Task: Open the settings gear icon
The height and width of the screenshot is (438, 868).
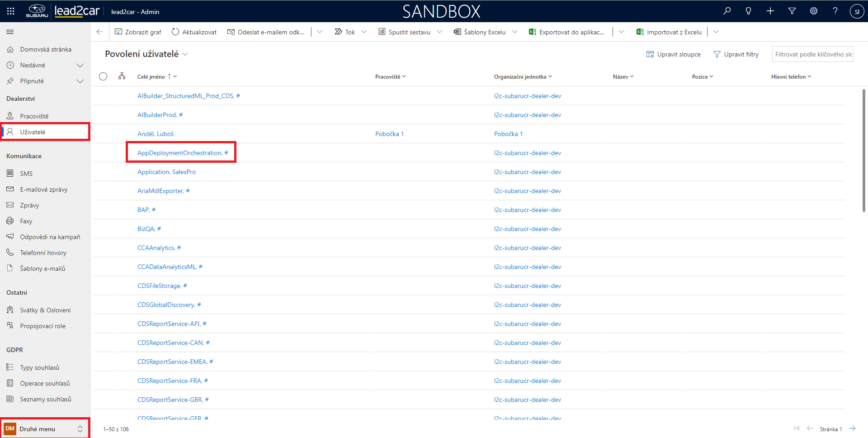Action: pos(814,11)
